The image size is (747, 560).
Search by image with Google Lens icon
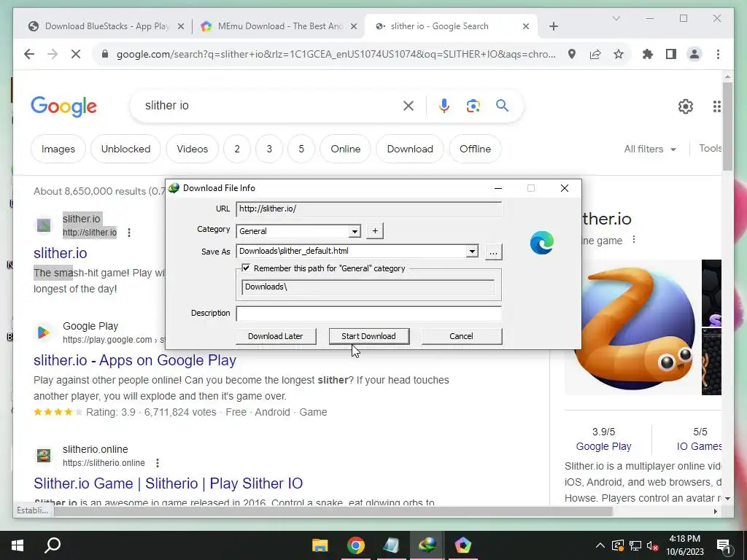pos(473,106)
